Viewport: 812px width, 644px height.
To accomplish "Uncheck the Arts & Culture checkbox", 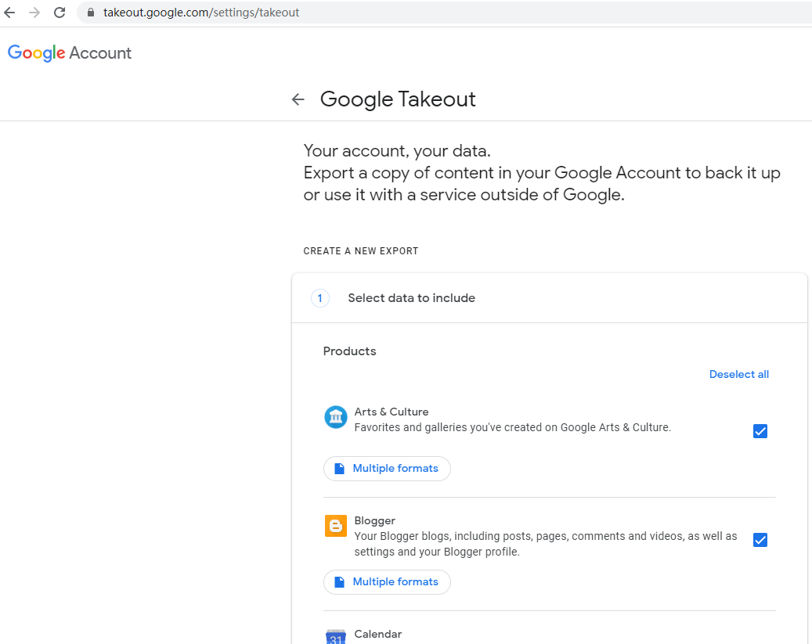I will click(760, 431).
